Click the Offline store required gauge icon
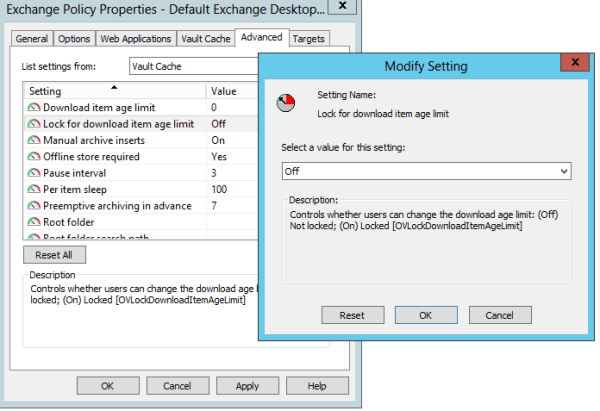Viewport: 600px width, 411px height. pos(33,157)
